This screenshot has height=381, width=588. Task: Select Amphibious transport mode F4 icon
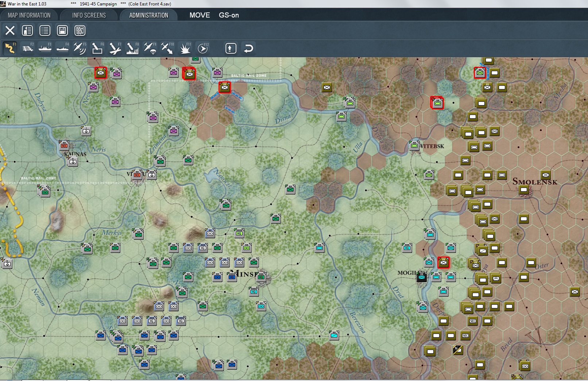(x=62, y=48)
